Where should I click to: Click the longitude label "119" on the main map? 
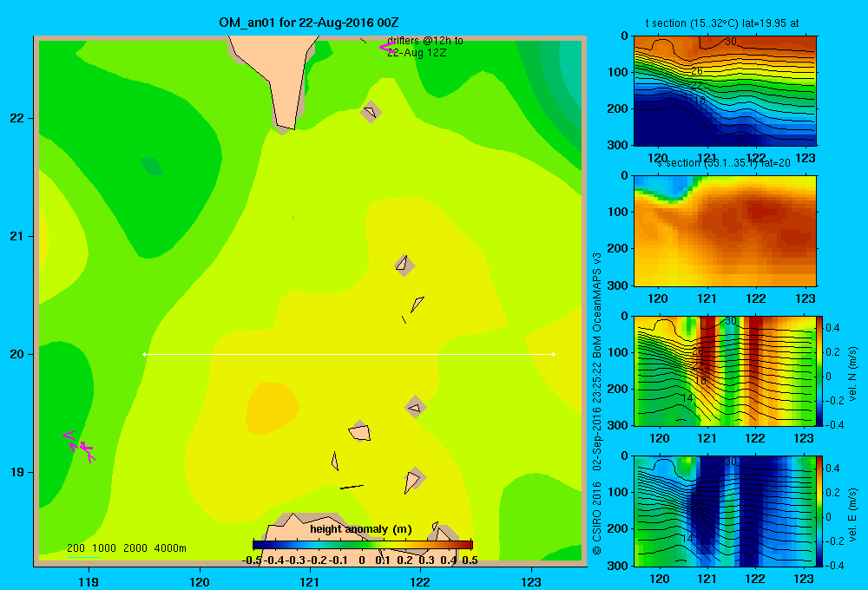[89, 581]
